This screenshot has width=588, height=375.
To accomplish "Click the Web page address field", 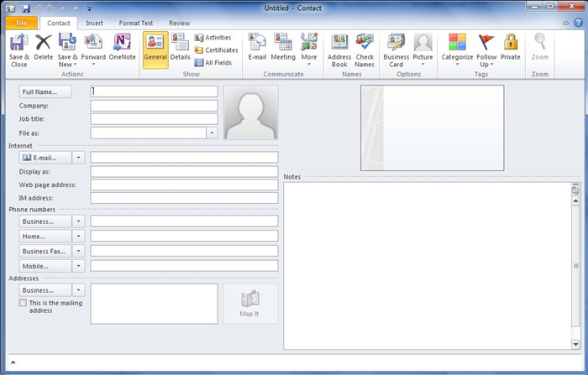I will tap(184, 185).
